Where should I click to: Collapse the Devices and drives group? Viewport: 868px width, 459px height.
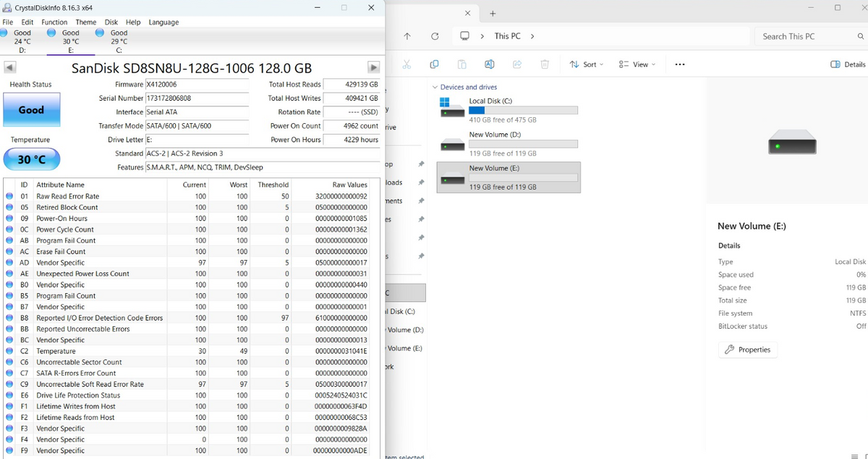click(435, 88)
